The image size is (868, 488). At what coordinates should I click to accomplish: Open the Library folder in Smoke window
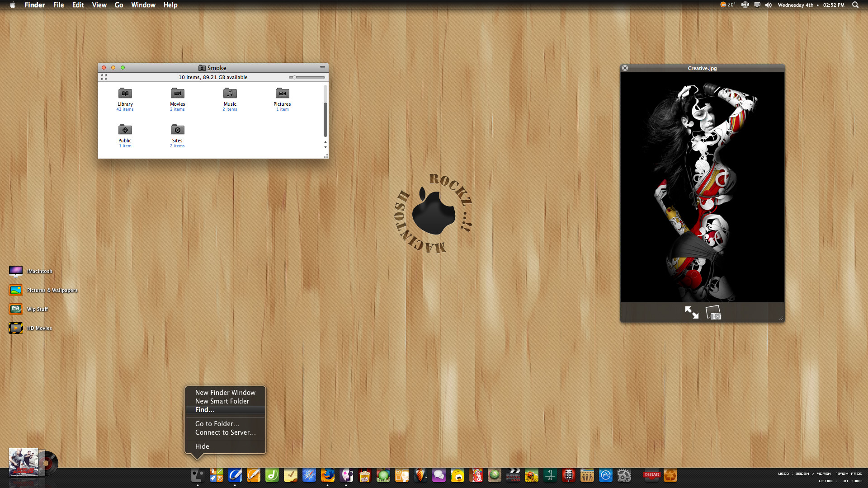tap(125, 99)
